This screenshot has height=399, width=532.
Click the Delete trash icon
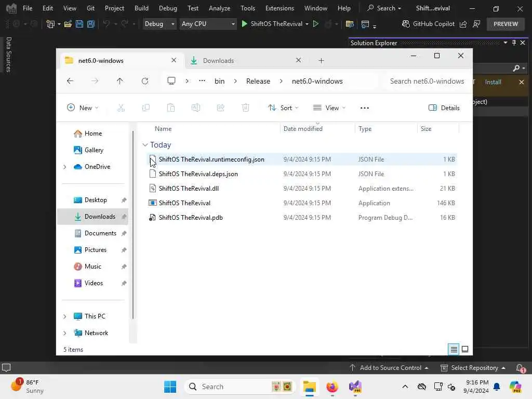click(246, 108)
